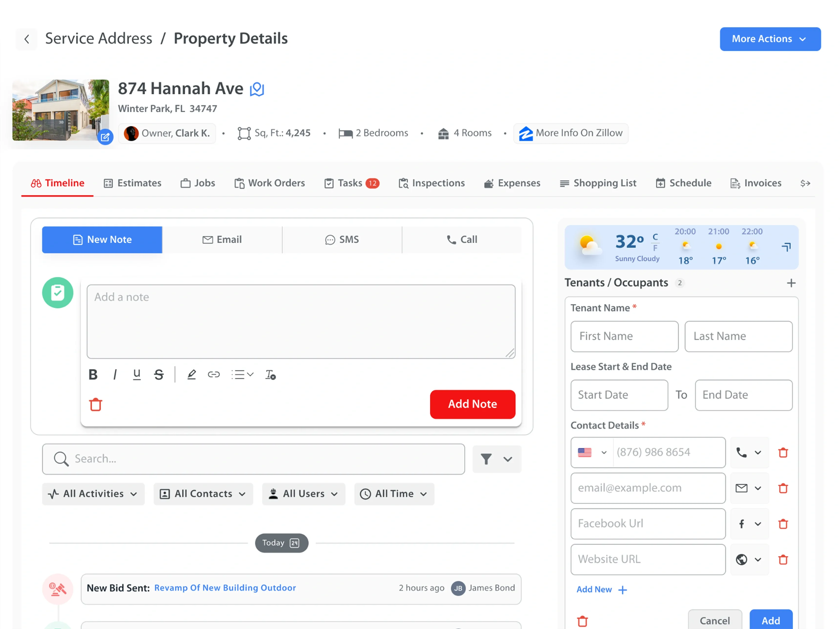Switch to the Work Orders tab

270,183
